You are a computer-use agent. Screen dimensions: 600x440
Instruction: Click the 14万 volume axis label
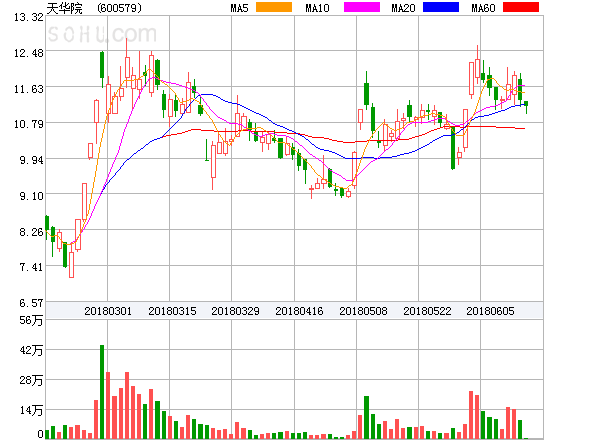point(31,410)
